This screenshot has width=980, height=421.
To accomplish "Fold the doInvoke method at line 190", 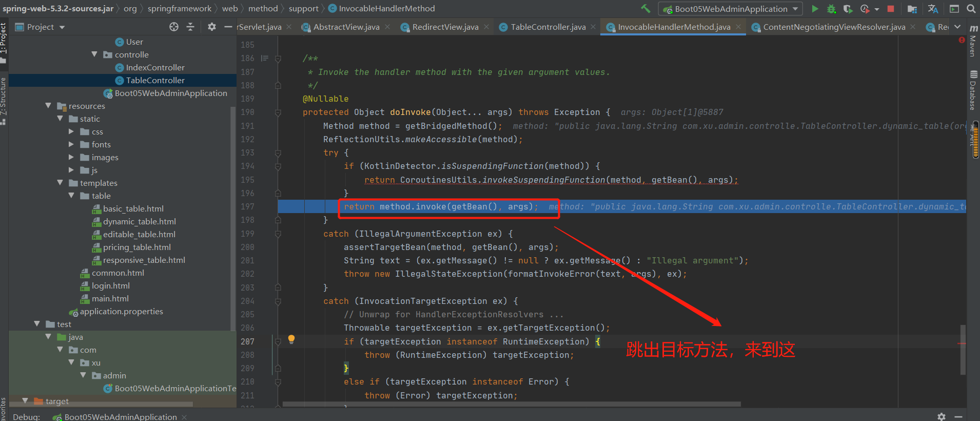I will [278, 112].
